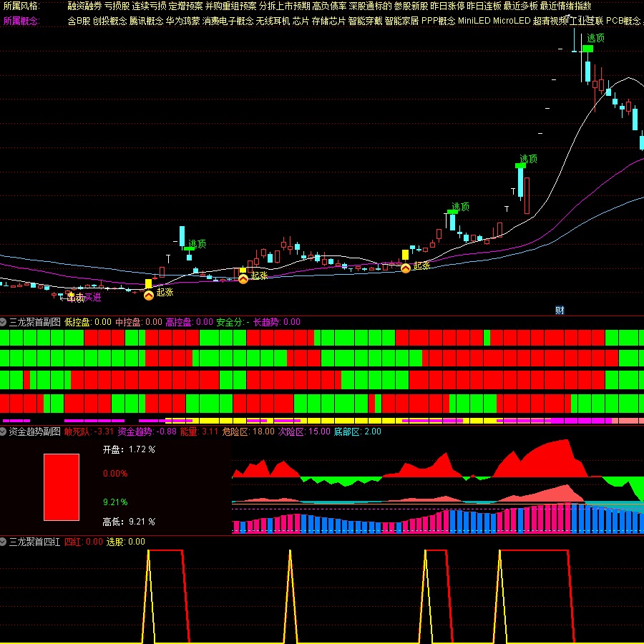This screenshot has height=644, width=644.
Task: Collapse the 三龙聚首副图 indicator panel
Action: (x=4, y=322)
